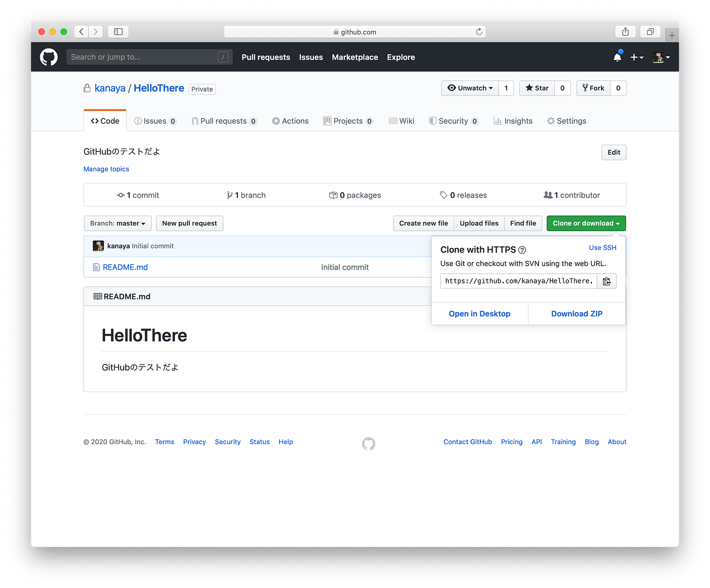Click the HelloThere repository name
This screenshot has height=588, width=710.
(x=159, y=88)
